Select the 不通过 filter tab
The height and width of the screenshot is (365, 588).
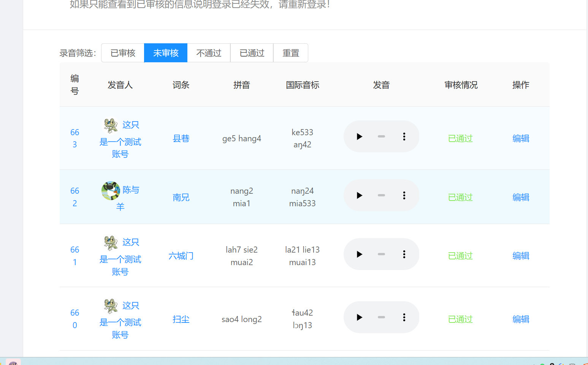pos(209,53)
